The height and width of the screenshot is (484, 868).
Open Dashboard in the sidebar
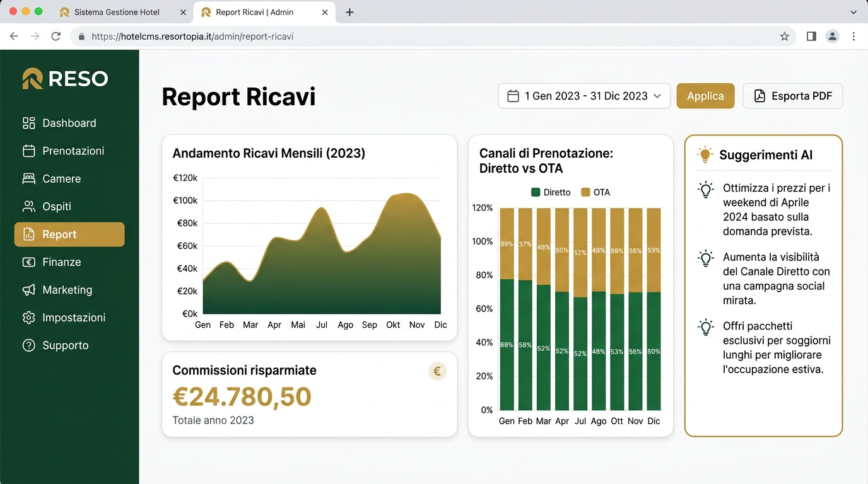[x=69, y=123]
